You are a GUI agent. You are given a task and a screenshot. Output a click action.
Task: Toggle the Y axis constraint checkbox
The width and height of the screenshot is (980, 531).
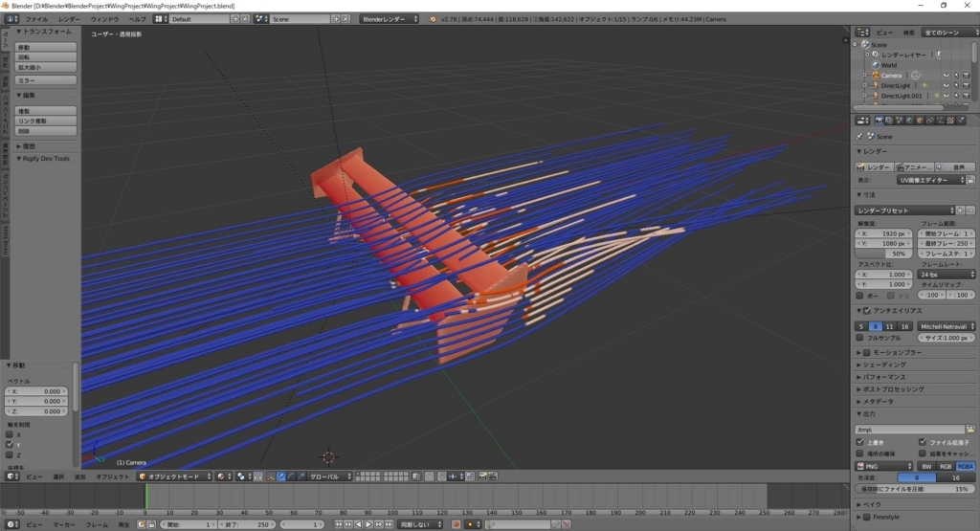pos(10,445)
